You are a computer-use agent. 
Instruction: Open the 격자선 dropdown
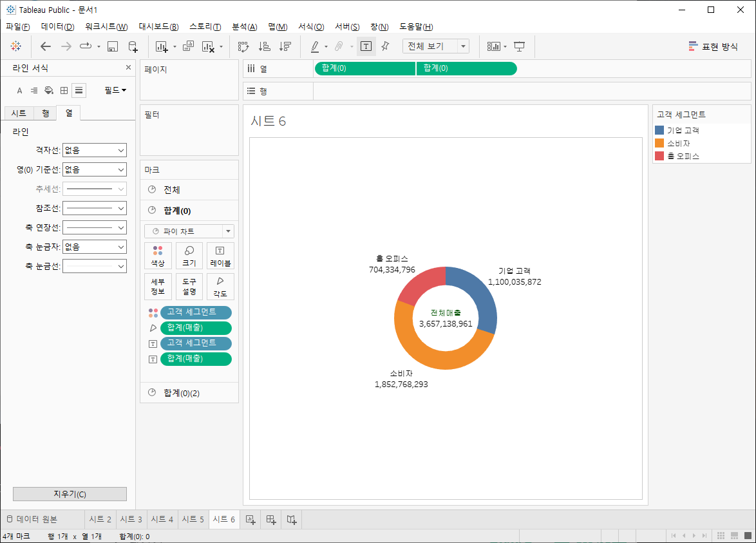coord(95,151)
